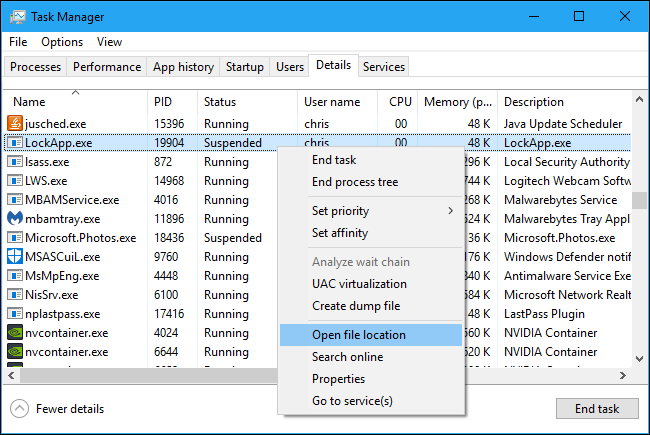Image resolution: width=650 pixels, height=435 pixels.
Task: Sort by the Name column header
Action: (30, 102)
